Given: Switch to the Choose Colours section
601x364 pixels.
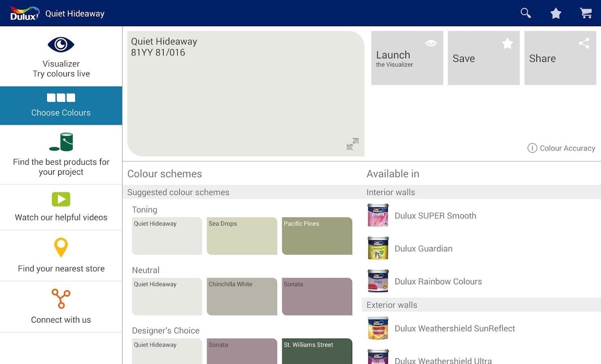Looking at the screenshot, I should pyautogui.click(x=61, y=106).
